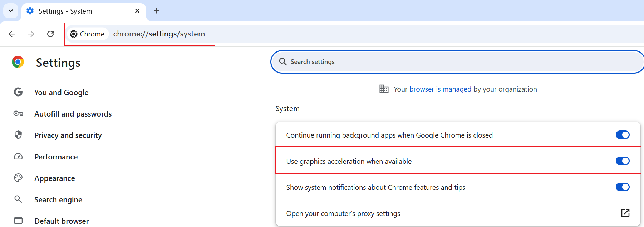644x227 pixels.
Task: Click the window icon for Default browser
Action: tap(18, 221)
